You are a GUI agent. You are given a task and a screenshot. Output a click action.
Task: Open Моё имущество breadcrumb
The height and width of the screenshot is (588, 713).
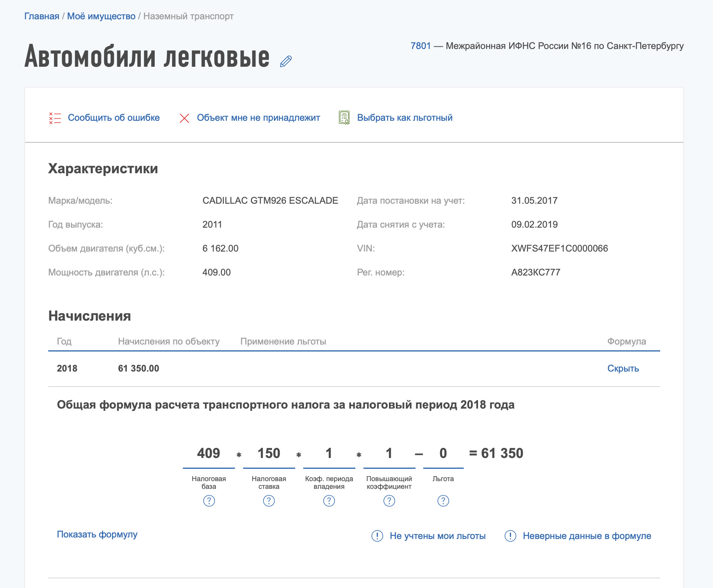tap(101, 16)
